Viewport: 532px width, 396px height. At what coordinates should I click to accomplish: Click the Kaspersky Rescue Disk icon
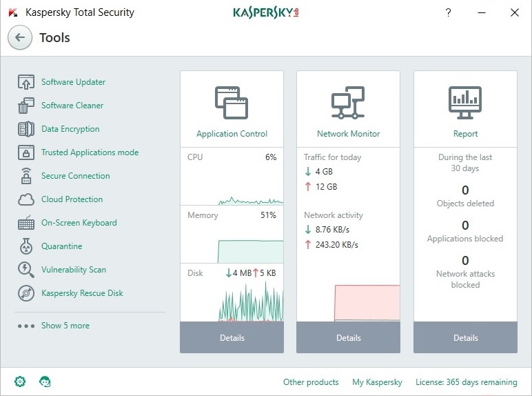coord(26,293)
